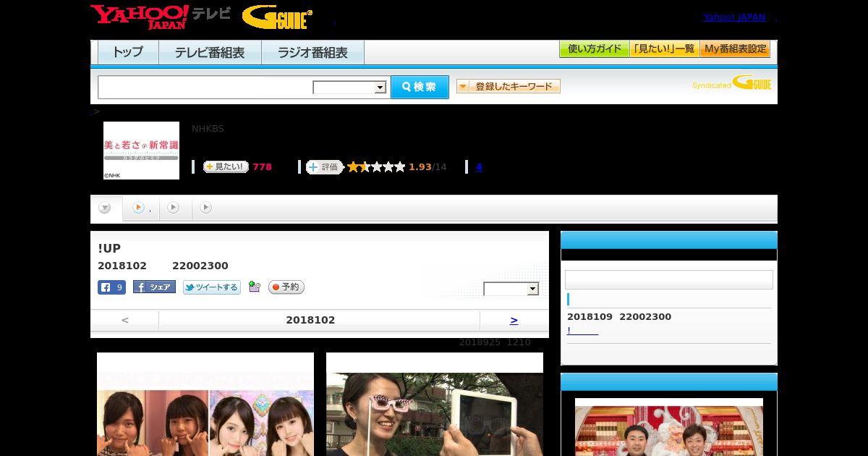Focus the right sidebar text input

click(x=669, y=280)
